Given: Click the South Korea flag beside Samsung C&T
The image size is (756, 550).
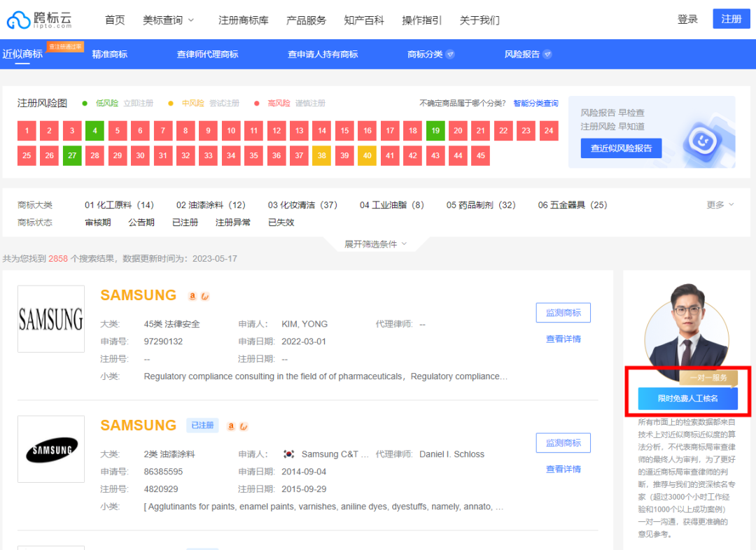Looking at the screenshot, I should (x=289, y=453).
